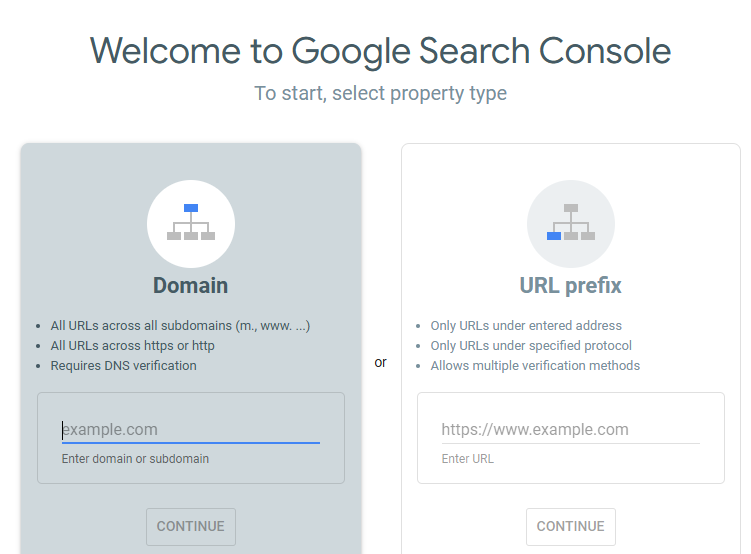Click the 'To start, select property type' subtitle
Image resolution: width=751 pixels, height=554 pixels.
coord(380,94)
